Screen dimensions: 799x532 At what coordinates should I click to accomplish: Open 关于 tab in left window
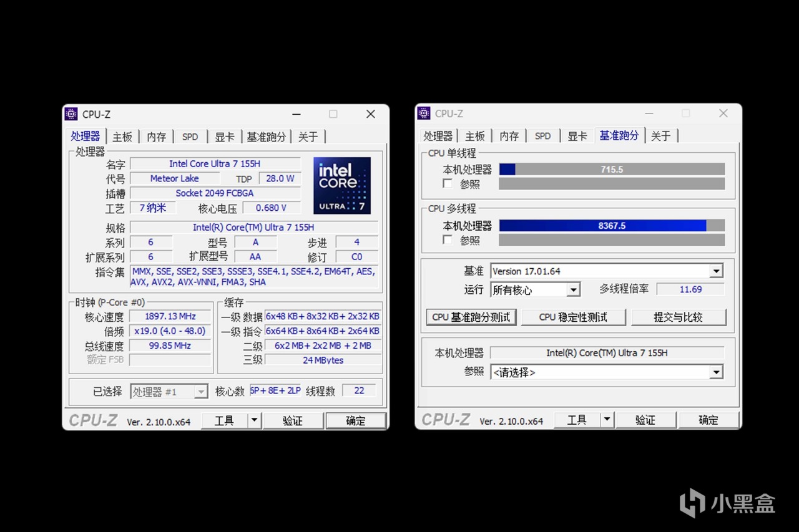(308, 137)
